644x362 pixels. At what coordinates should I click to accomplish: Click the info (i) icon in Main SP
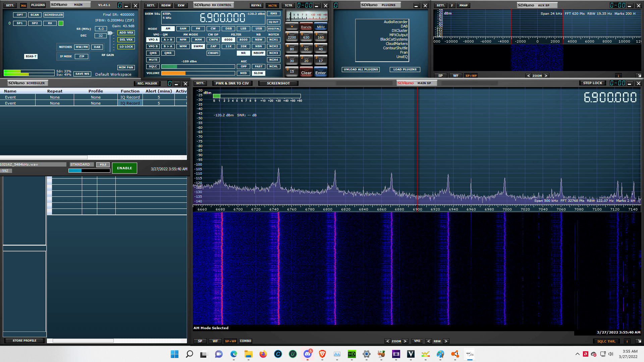tap(627, 341)
